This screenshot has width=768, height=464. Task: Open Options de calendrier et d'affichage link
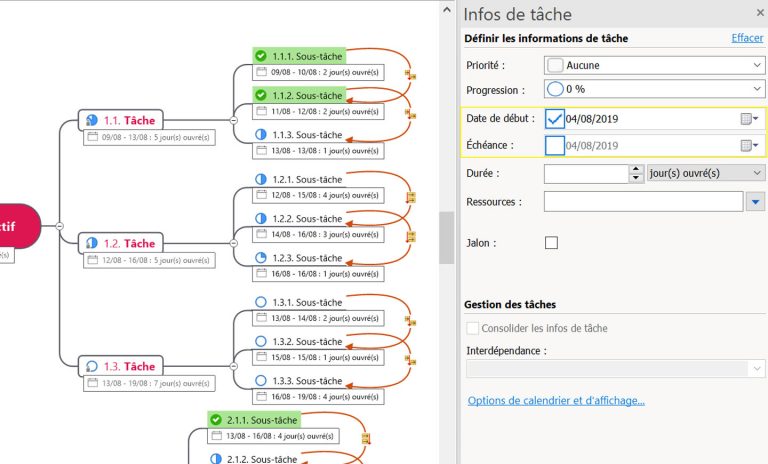pyautogui.click(x=556, y=401)
